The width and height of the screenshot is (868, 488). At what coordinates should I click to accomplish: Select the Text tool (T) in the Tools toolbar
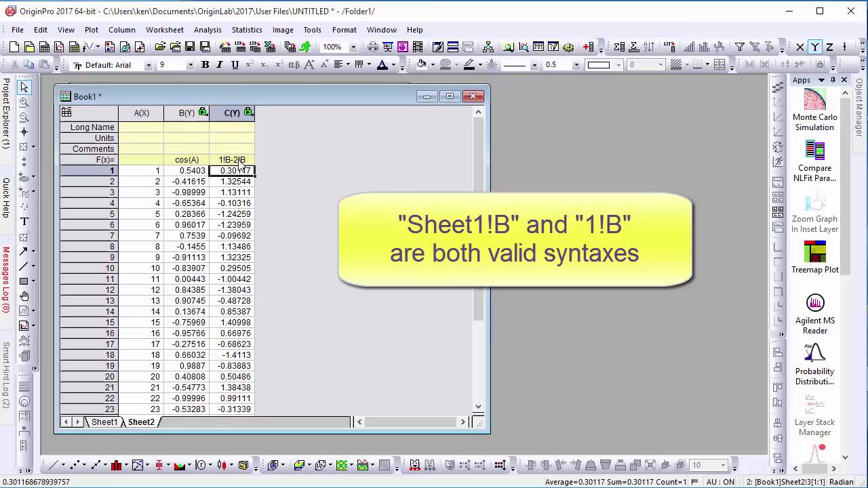pyautogui.click(x=24, y=222)
